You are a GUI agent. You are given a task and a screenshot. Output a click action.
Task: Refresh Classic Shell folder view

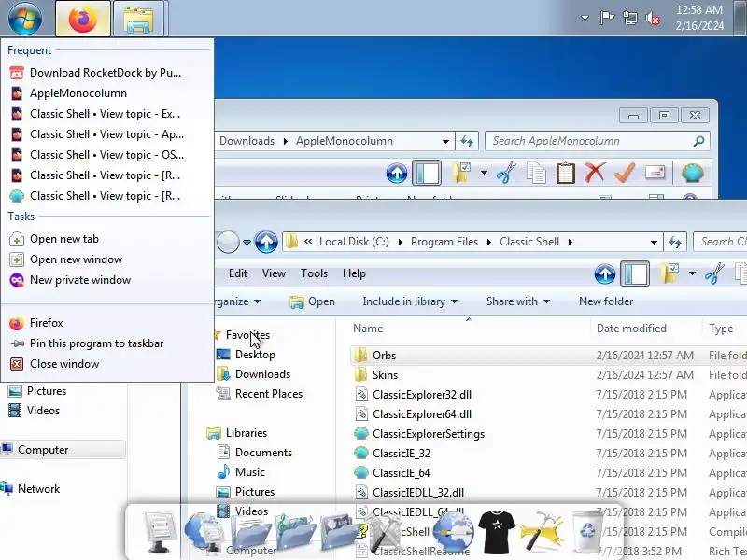[x=675, y=242]
